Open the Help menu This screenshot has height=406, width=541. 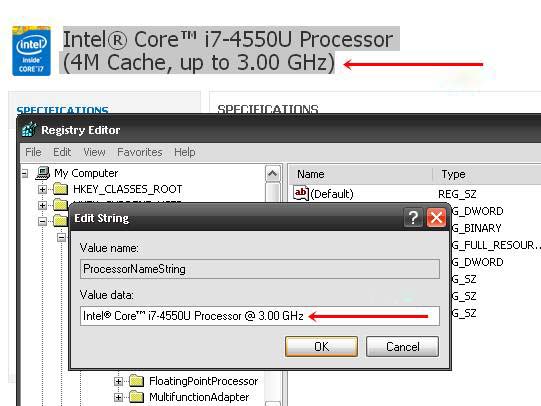(x=185, y=152)
